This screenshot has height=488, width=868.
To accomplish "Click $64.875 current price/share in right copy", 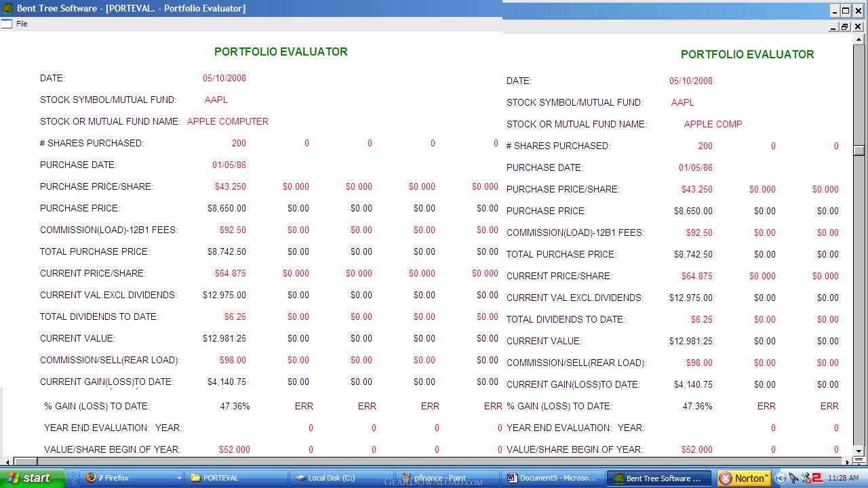I will [x=697, y=276].
